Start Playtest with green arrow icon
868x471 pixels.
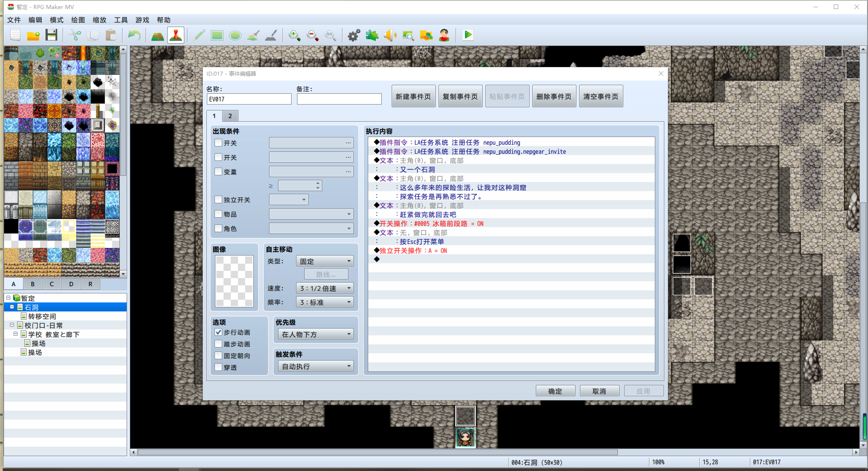coord(468,35)
